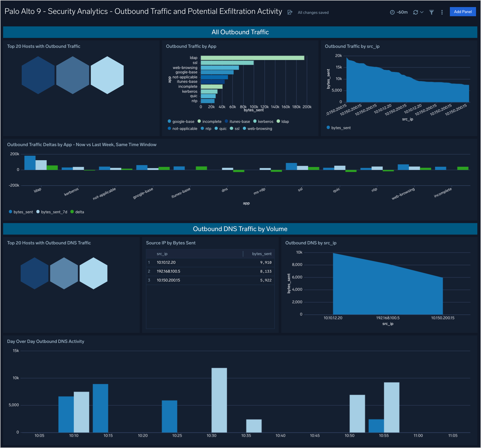Refresh the dashboard with the refresh icon
This screenshot has height=448, width=481.
(x=416, y=12)
